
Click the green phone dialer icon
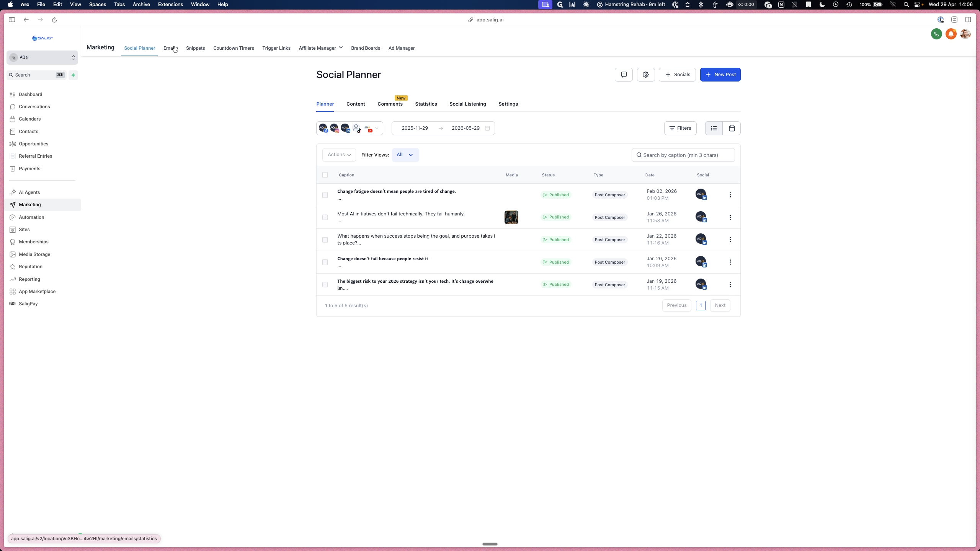pyautogui.click(x=936, y=34)
